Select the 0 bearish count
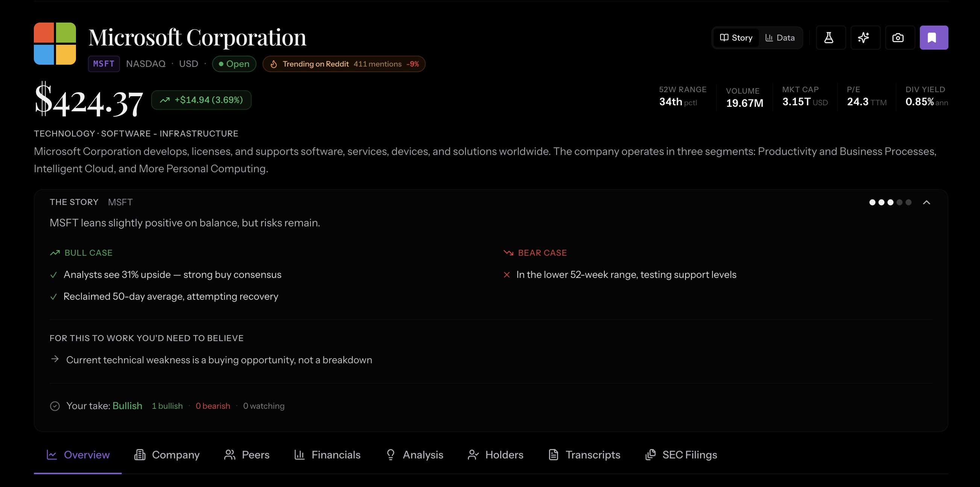The image size is (980, 487). tap(213, 406)
